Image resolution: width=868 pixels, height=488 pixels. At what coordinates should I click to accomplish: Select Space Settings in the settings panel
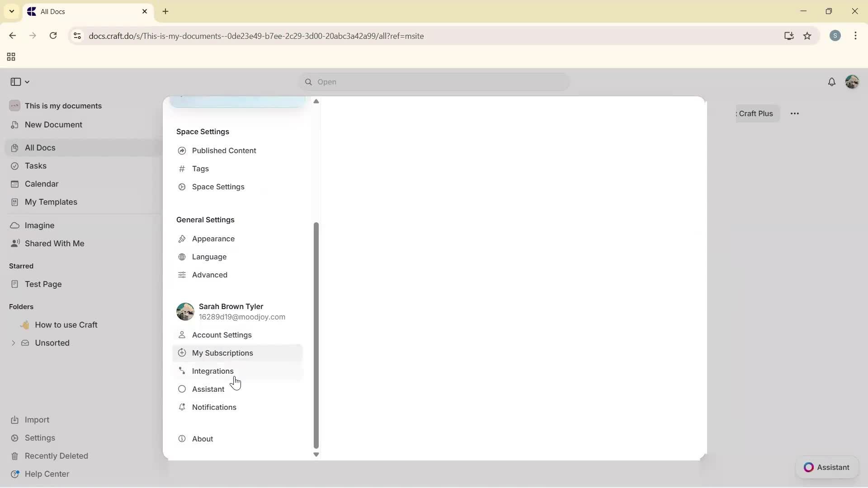pyautogui.click(x=218, y=187)
